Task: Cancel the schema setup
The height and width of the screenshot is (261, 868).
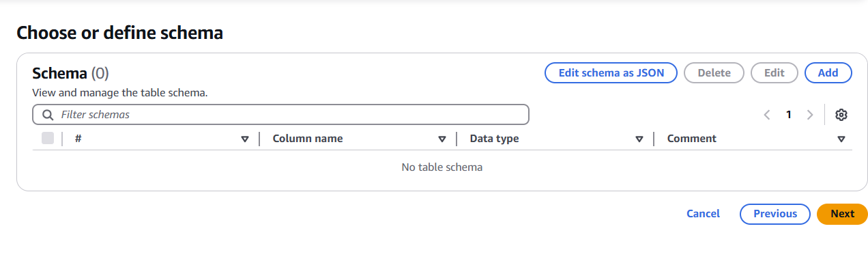Action: [703, 214]
